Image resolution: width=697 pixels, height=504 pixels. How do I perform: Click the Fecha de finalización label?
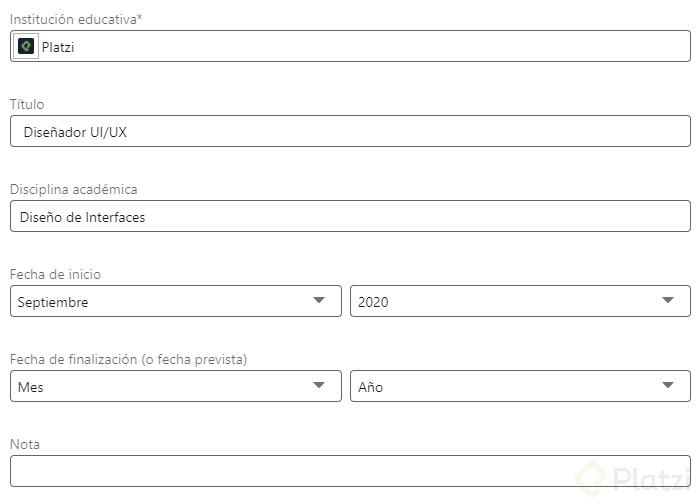[x=128, y=359]
